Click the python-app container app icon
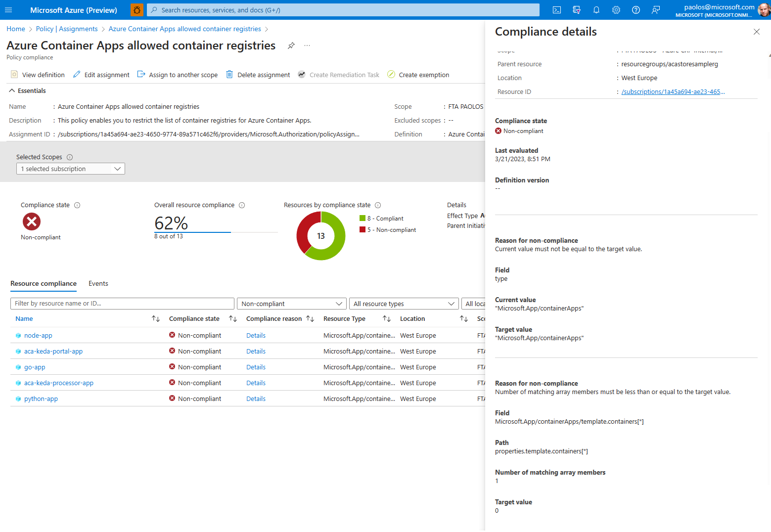 tap(18, 399)
